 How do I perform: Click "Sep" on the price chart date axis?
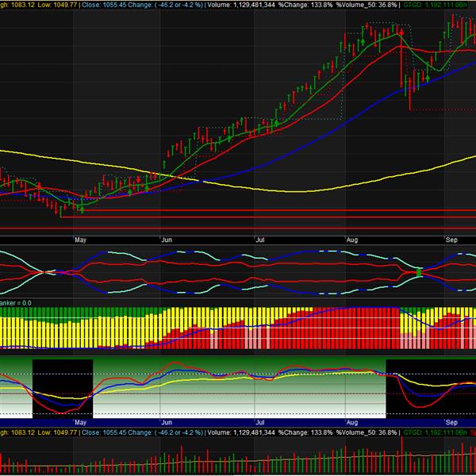point(451,240)
